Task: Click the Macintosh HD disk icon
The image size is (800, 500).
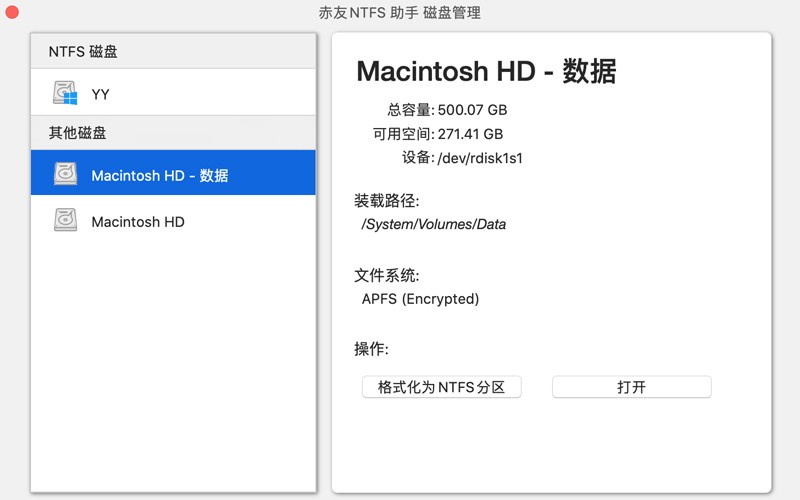Action: click(x=65, y=220)
